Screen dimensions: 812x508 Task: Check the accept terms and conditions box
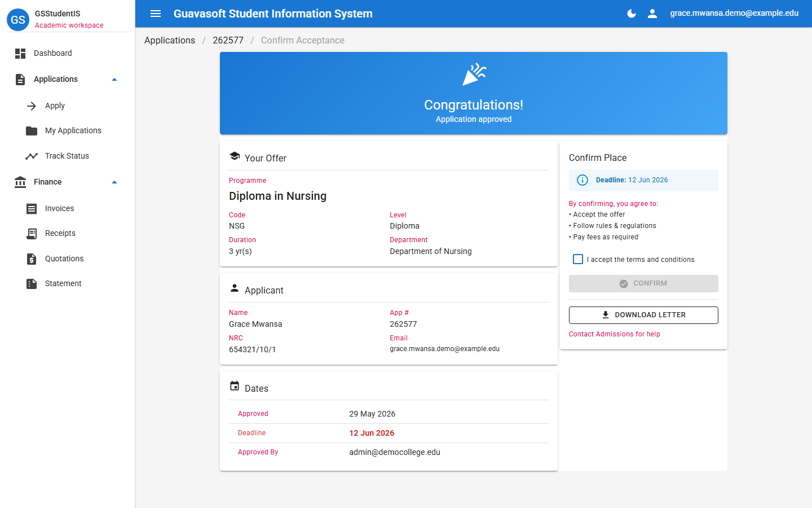578,259
